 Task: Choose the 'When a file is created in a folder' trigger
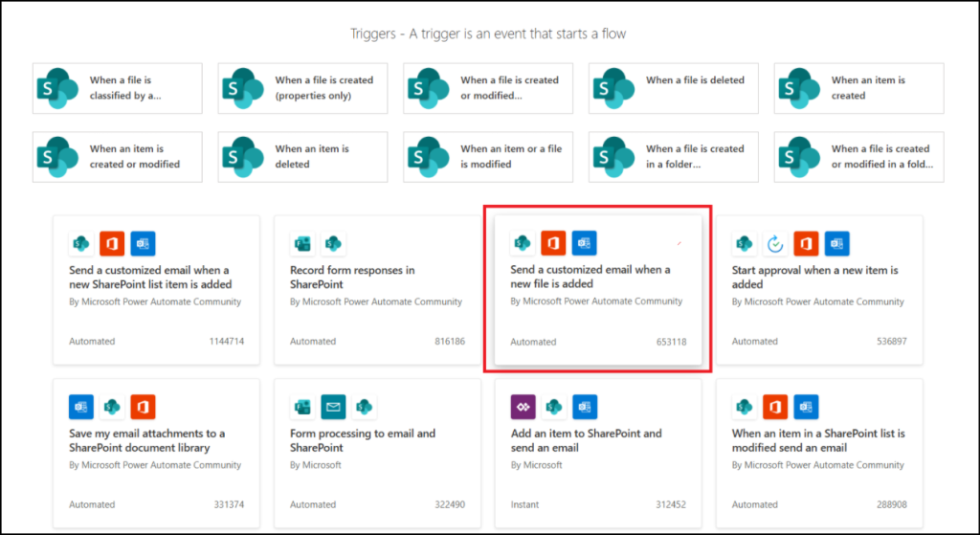point(674,157)
